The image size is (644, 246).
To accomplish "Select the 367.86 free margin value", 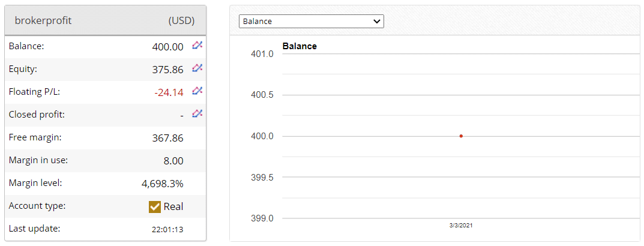I will click(x=167, y=139).
